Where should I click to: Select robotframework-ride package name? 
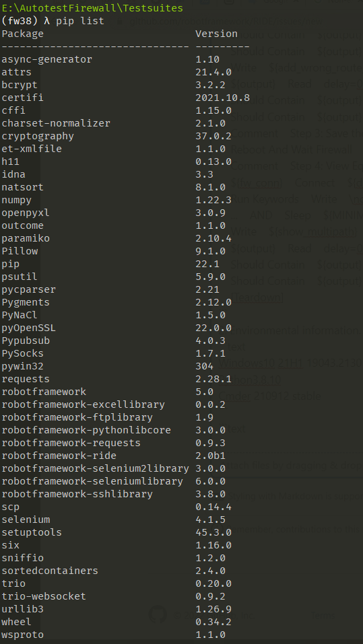pyautogui.click(x=59, y=456)
